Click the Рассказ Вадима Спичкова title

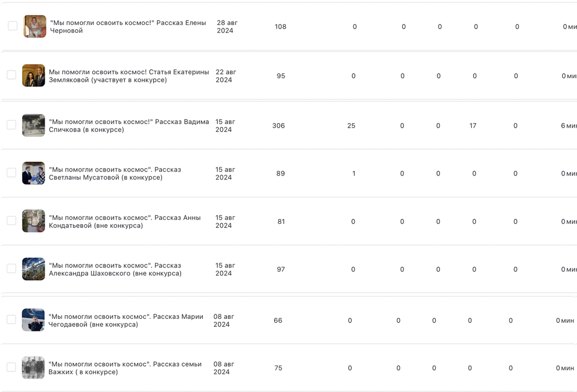click(x=129, y=126)
